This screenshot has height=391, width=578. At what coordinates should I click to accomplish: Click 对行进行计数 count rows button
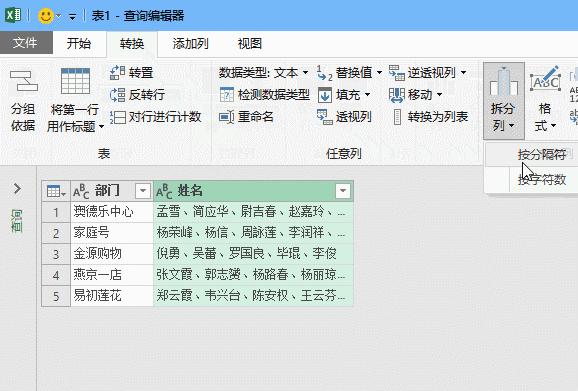pos(156,117)
